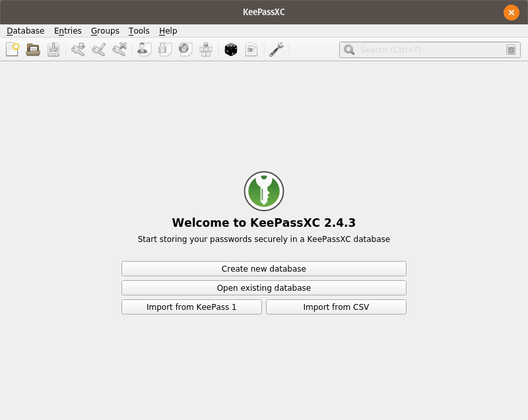
Task: Open settings via the wrench icon
Action: (x=277, y=49)
